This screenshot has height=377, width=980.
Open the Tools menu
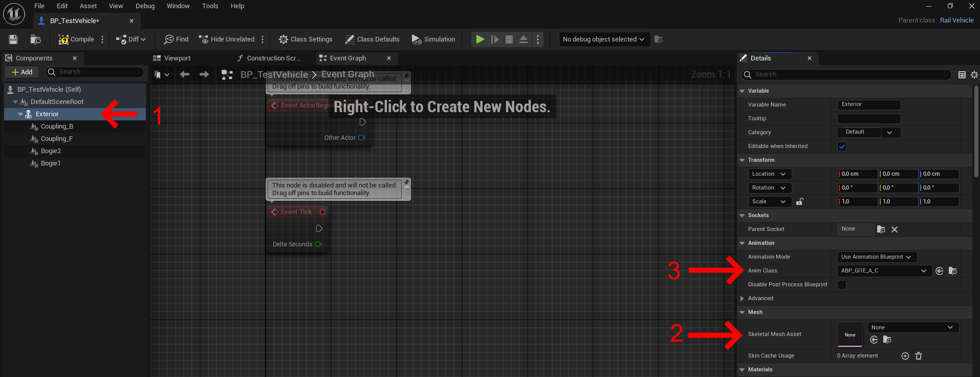pos(210,6)
